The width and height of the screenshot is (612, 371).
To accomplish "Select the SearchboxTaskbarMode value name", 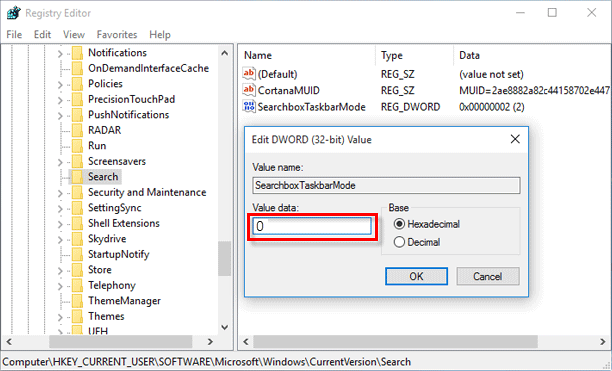I will tap(311, 107).
